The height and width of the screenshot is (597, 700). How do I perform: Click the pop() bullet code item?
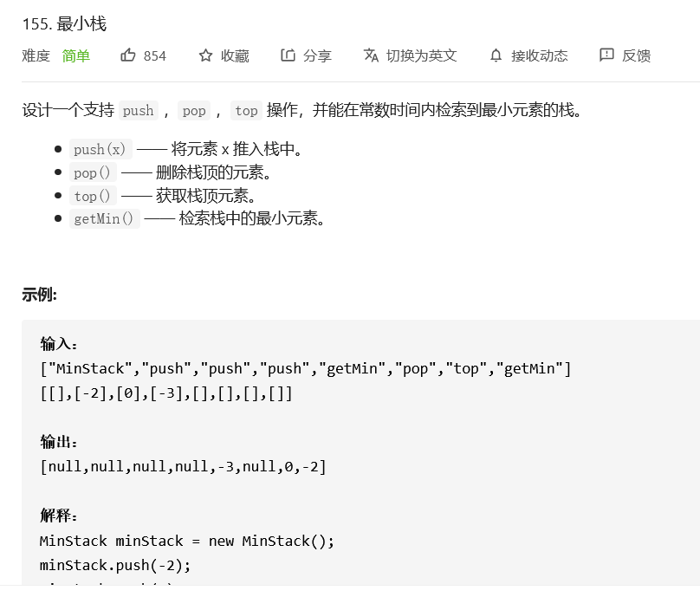click(x=93, y=172)
